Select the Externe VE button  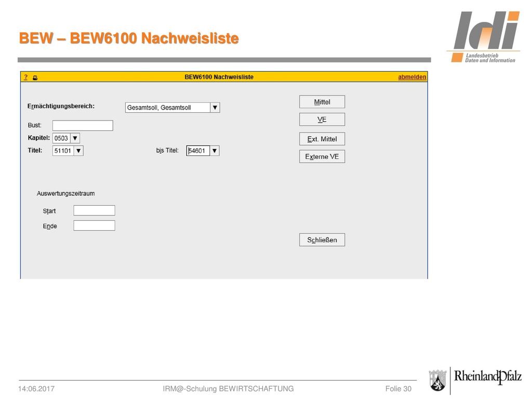[x=322, y=156]
